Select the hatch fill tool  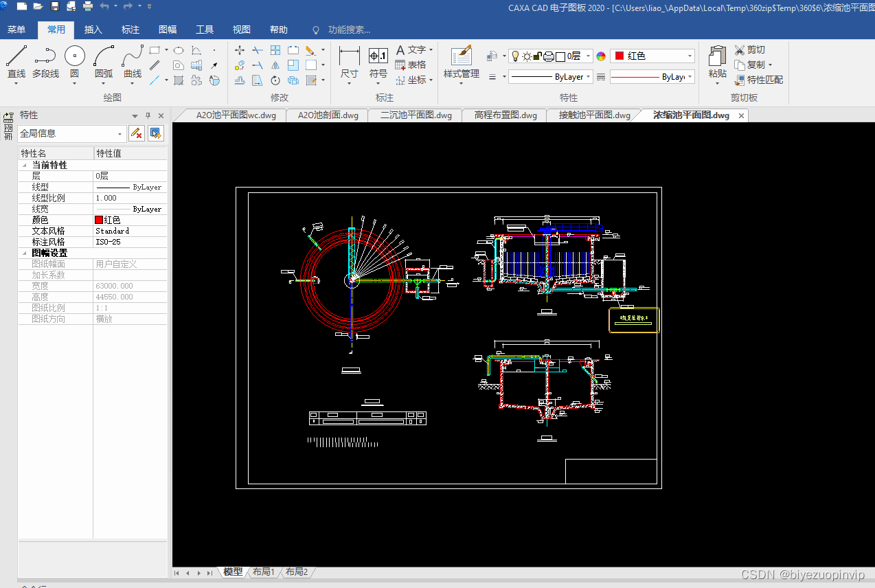[179, 80]
